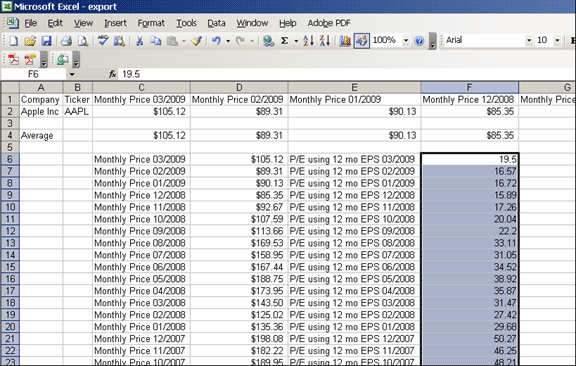This screenshot has width=576, height=366.
Task: Open the Chart Wizard icon
Action: (345, 40)
